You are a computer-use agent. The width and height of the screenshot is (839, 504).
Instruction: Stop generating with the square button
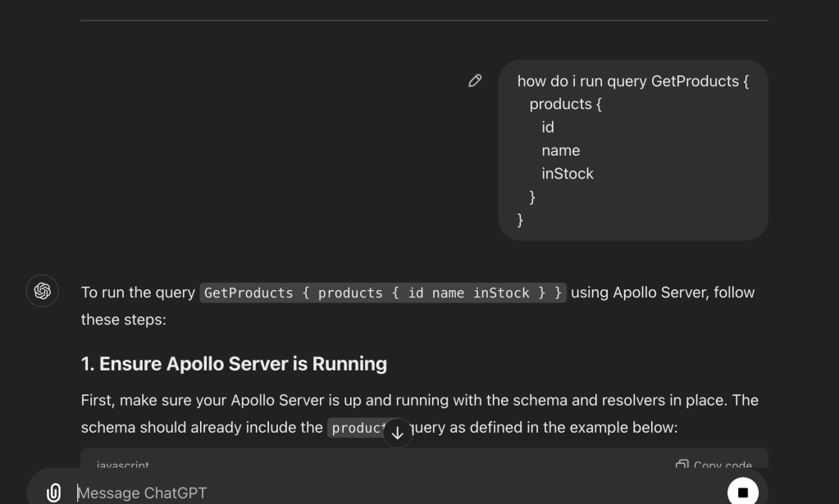[743, 492]
